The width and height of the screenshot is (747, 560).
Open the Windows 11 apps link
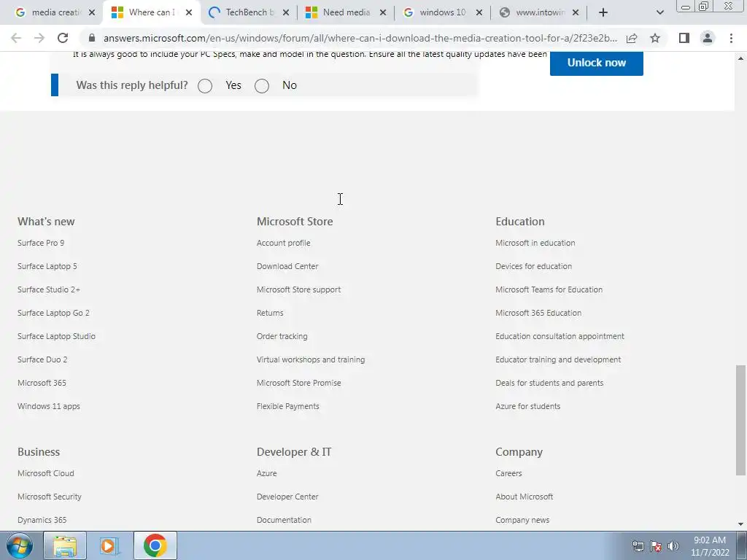pos(49,406)
